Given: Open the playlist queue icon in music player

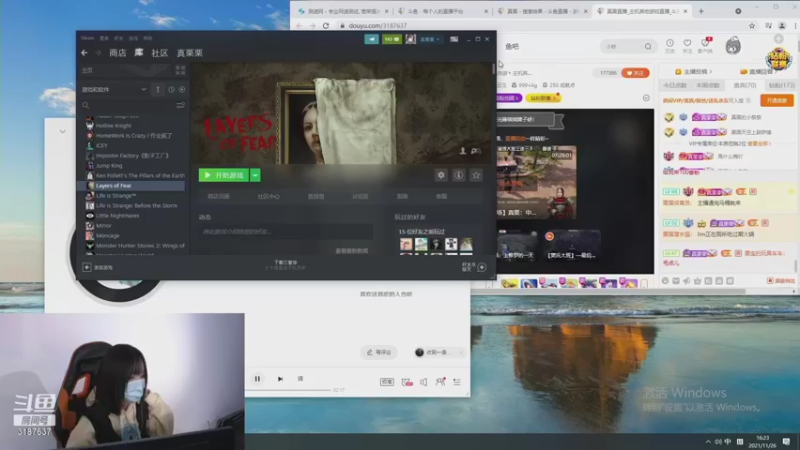Looking at the screenshot, I should 457,382.
